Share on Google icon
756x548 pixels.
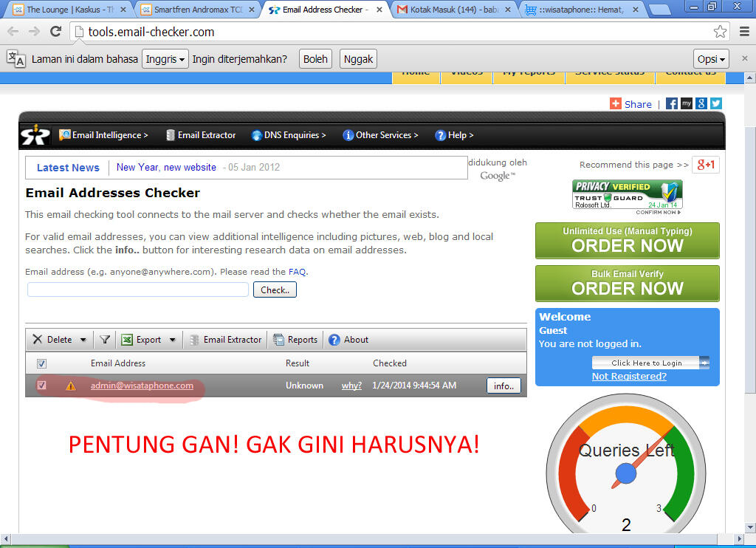[x=701, y=103]
